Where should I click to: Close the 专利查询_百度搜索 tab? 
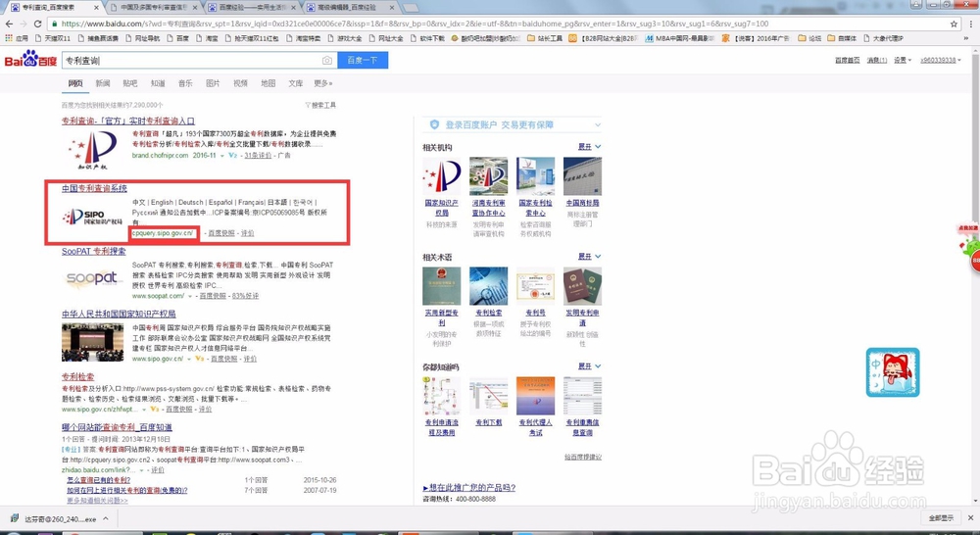(x=96, y=8)
